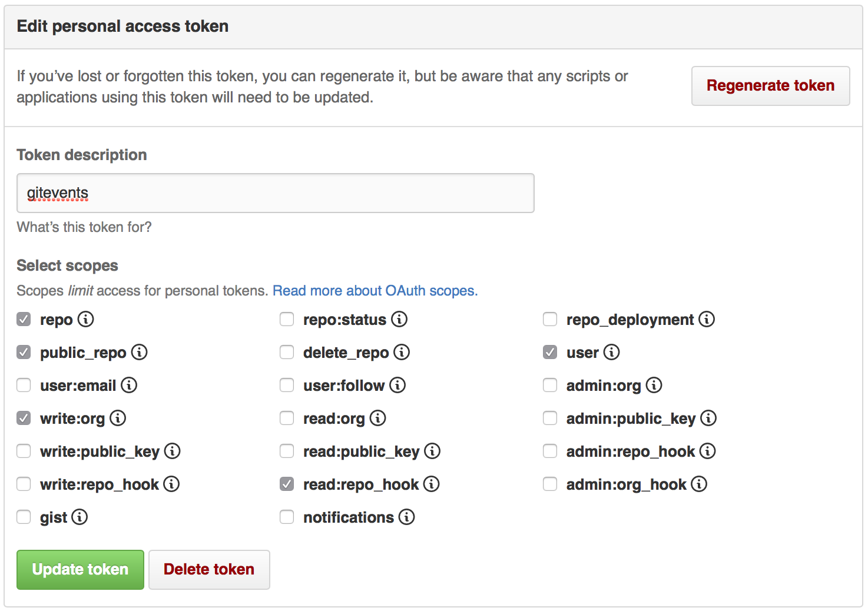The image size is (868, 611).
Task: Click the info icon for repo:status
Action: click(399, 319)
